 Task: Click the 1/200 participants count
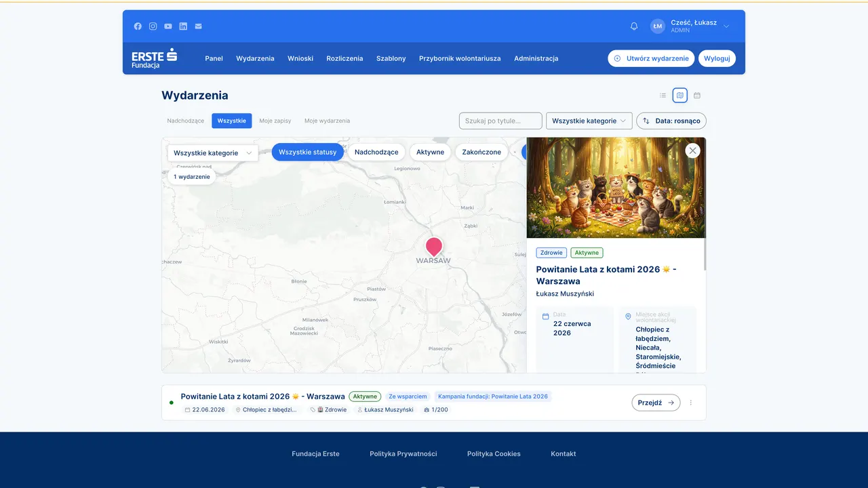click(435, 410)
